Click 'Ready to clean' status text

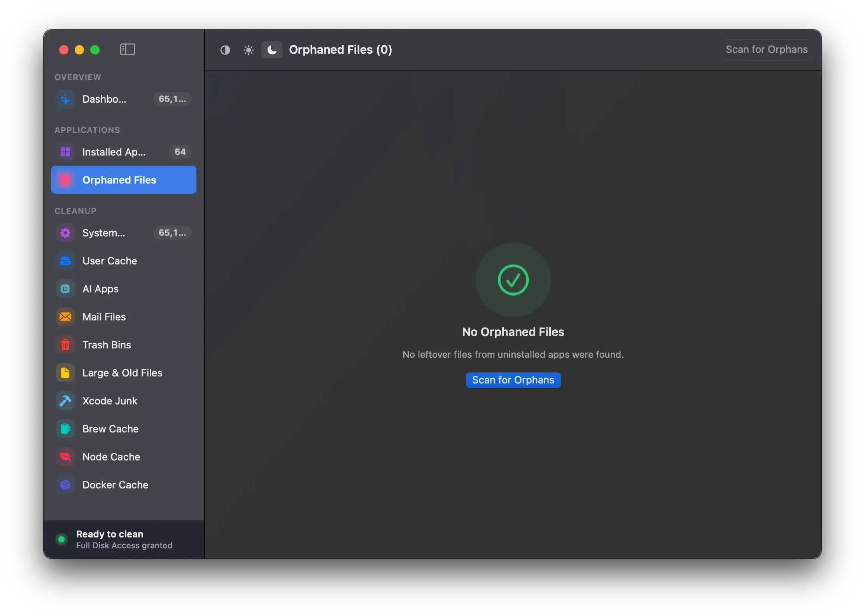click(110, 534)
